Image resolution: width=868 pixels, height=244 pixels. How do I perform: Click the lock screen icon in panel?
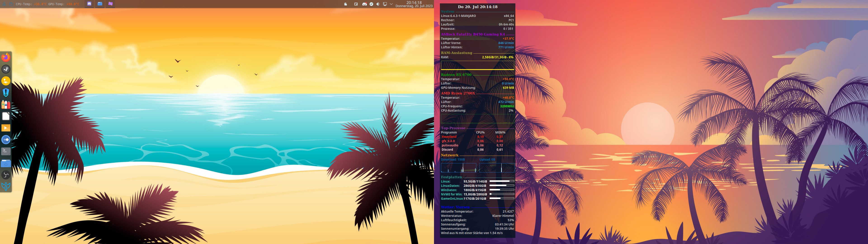pyautogui.click(x=4, y=4)
